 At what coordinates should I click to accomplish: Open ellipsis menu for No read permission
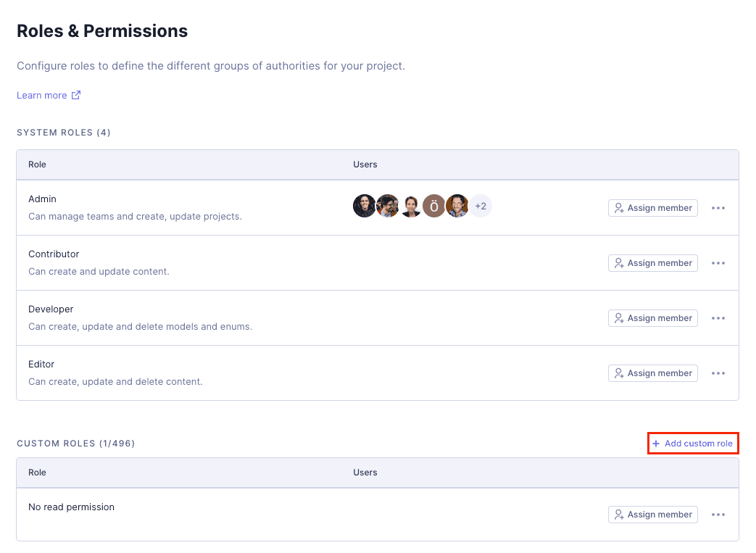718,515
